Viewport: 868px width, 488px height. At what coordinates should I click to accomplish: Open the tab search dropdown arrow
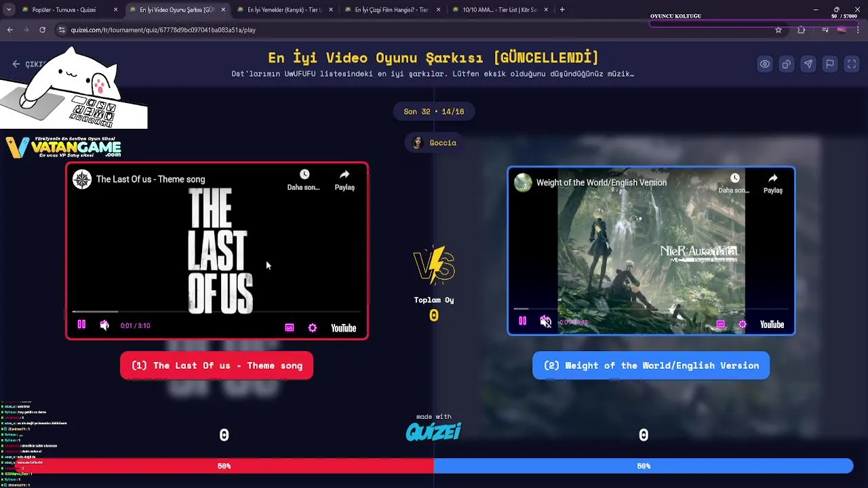click(8, 9)
